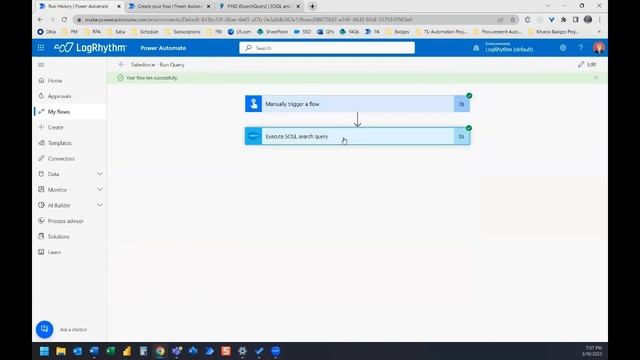The height and width of the screenshot is (360, 640).
Task: Open the notifications bell icon
Action: (x=476, y=48)
